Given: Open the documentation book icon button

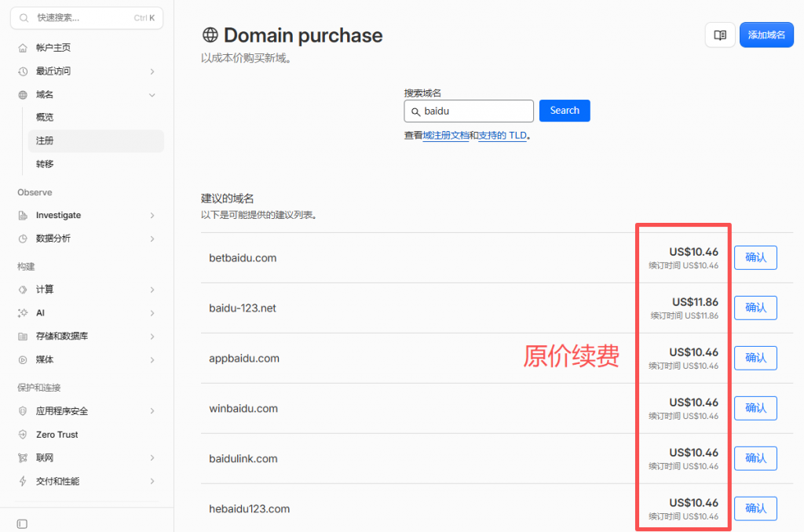Looking at the screenshot, I should coord(720,35).
